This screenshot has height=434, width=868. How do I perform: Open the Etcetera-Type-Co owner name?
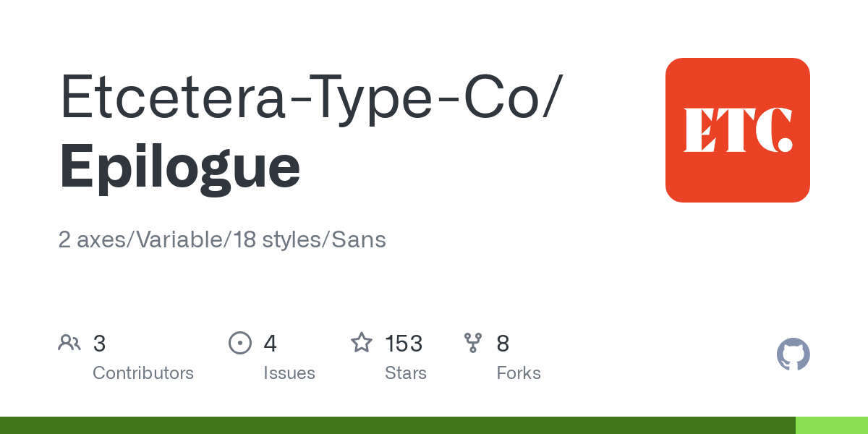point(310,96)
